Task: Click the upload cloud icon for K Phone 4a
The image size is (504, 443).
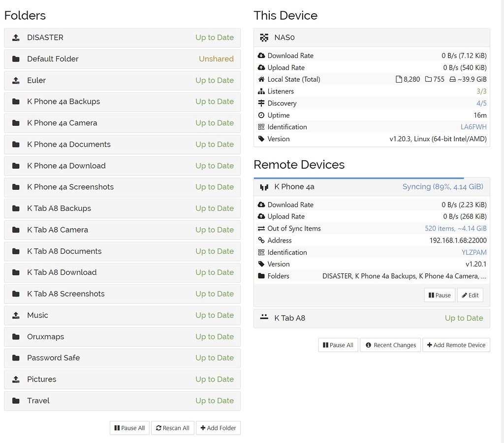Action: [261, 216]
